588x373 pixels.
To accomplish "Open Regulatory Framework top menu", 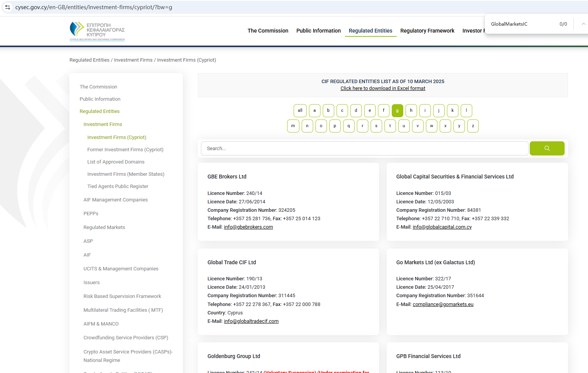I will click(x=427, y=31).
